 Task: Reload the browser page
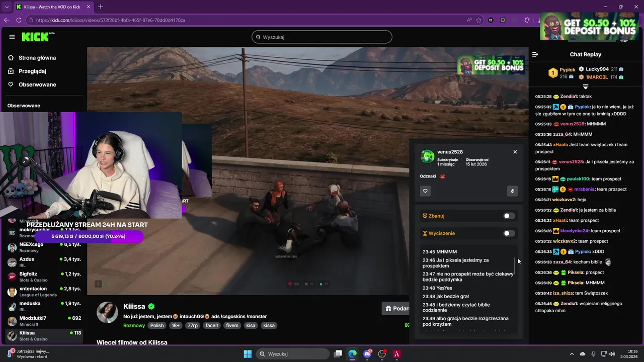pos(19,20)
